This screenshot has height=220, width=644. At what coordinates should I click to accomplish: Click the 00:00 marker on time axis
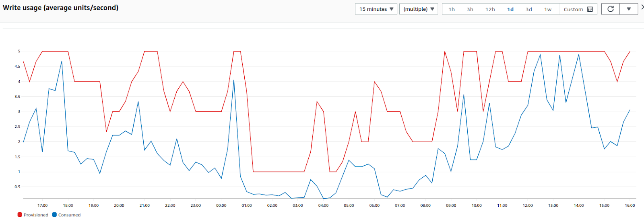(x=221, y=205)
